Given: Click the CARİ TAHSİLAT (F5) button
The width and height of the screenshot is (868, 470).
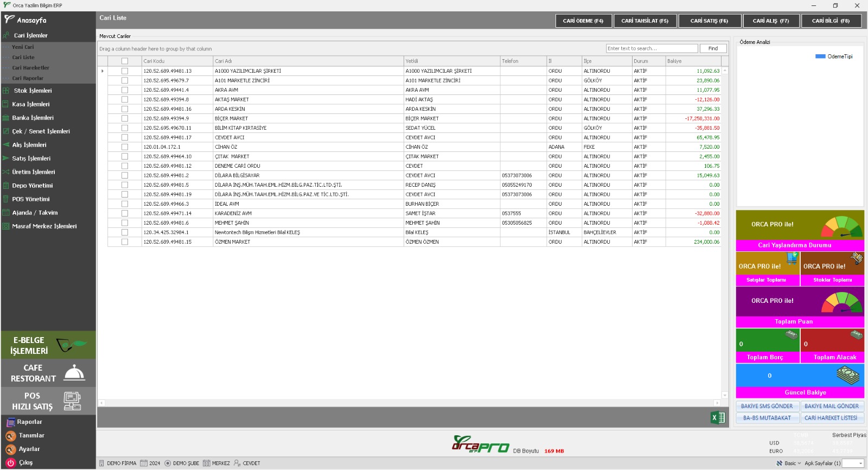Looking at the screenshot, I should [x=644, y=21].
